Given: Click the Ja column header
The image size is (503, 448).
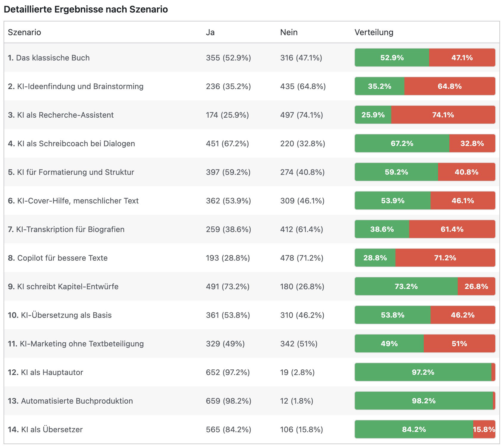Looking at the screenshot, I should 210,32.
